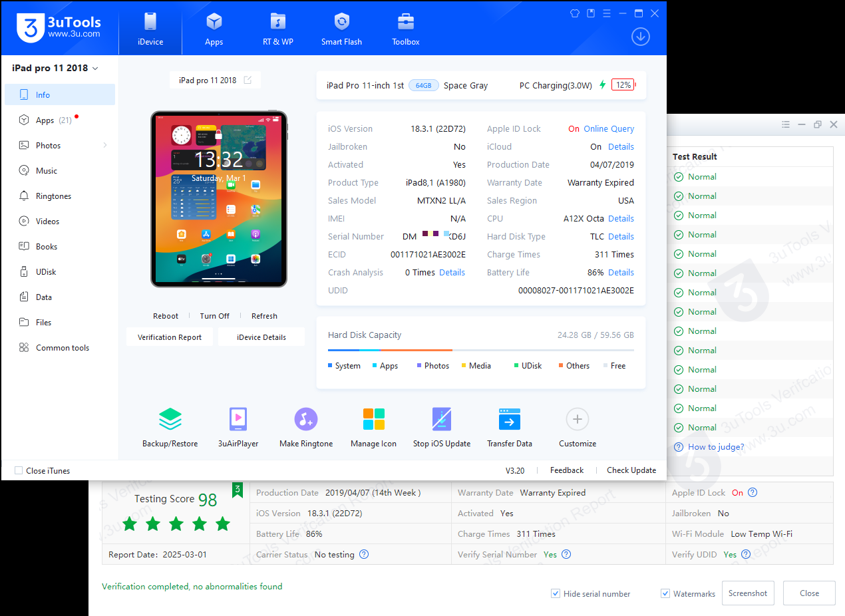The width and height of the screenshot is (845, 616).
Task: Open Videos in the sidebar
Action: coord(60,222)
